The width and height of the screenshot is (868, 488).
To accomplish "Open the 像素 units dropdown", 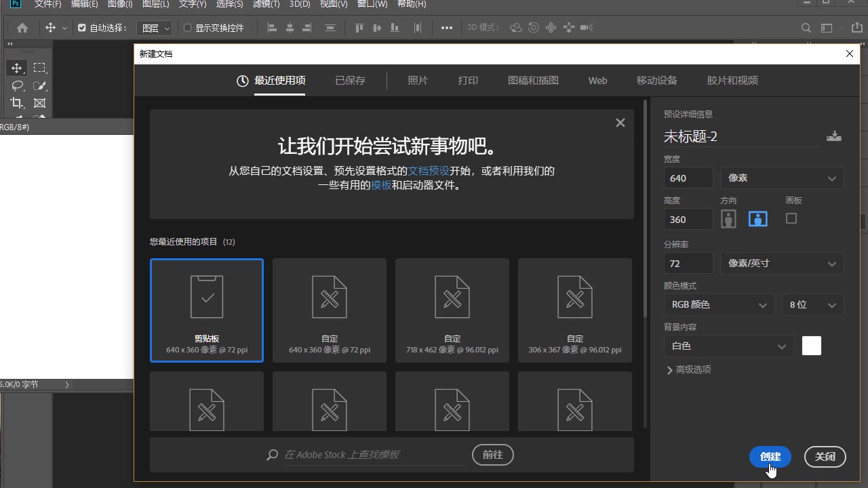I will pyautogui.click(x=781, y=178).
